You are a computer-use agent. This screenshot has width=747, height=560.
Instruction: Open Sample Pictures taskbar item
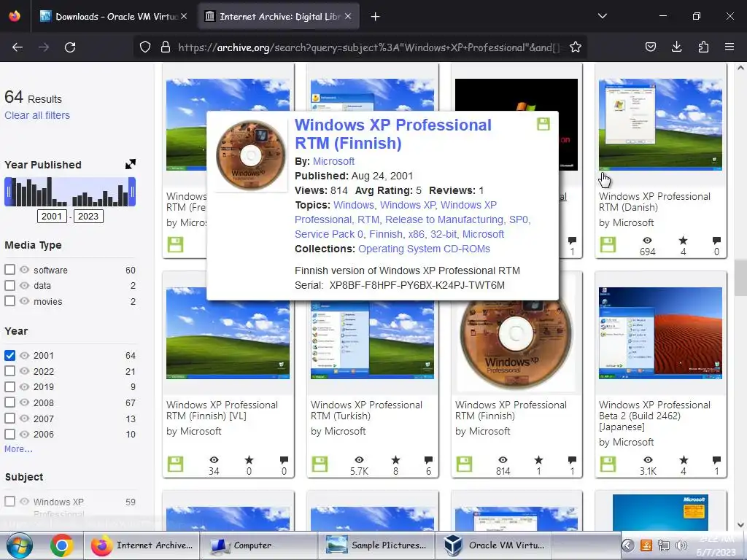coord(376,545)
